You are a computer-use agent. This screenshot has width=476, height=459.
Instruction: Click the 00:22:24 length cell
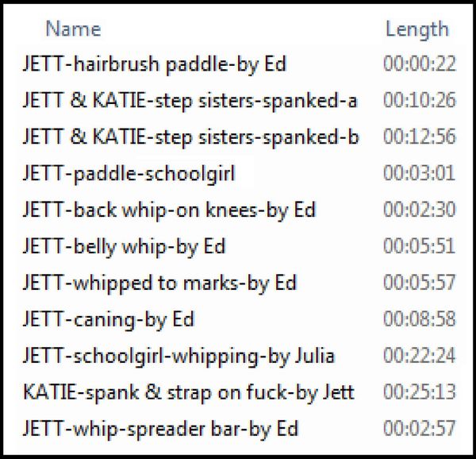point(420,356)
